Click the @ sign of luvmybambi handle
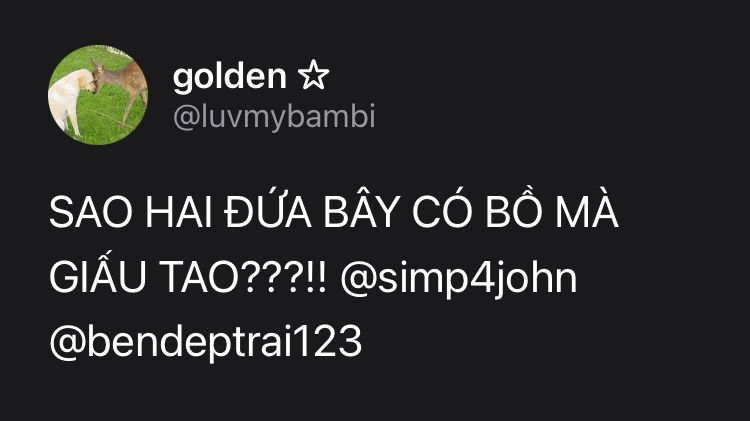Viewport: 750px width, 421px height. (186, 117)
